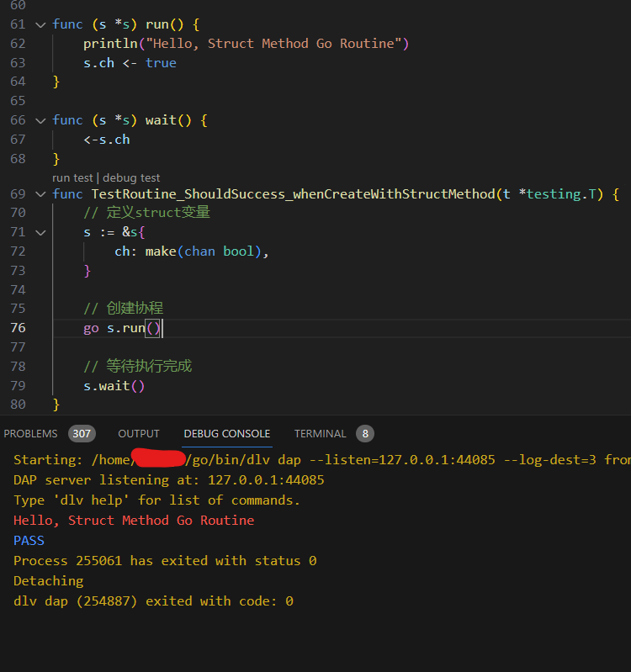The width and height of the screenshot is (631, 672).
Task: Select line number 79 in the gutter
Action: click(18, 386)
